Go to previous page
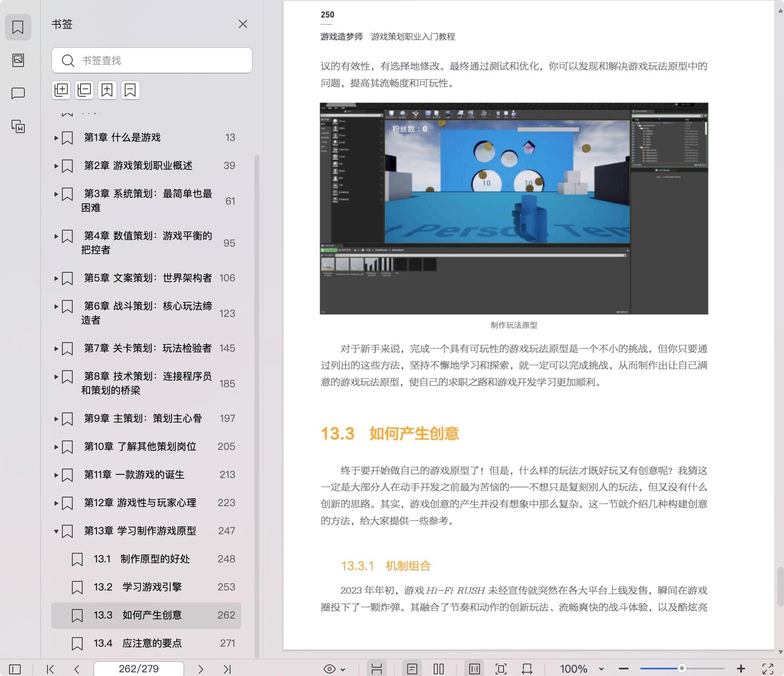 [x=77, y=669]
